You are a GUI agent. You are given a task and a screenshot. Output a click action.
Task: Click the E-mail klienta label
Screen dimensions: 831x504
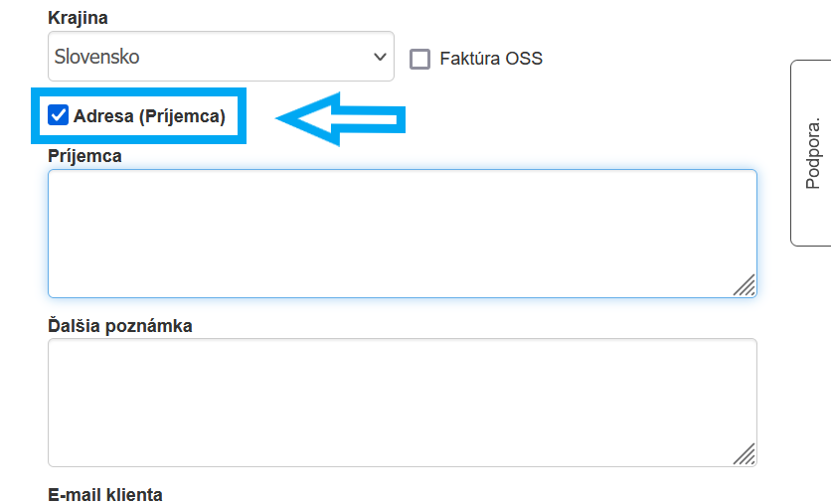point(105,494)
